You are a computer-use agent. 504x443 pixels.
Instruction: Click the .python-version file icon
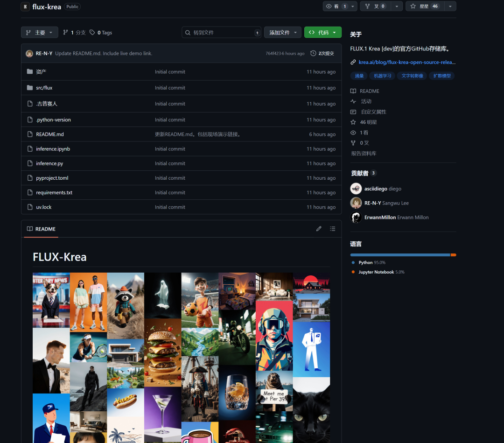click(x=30, y=120)
